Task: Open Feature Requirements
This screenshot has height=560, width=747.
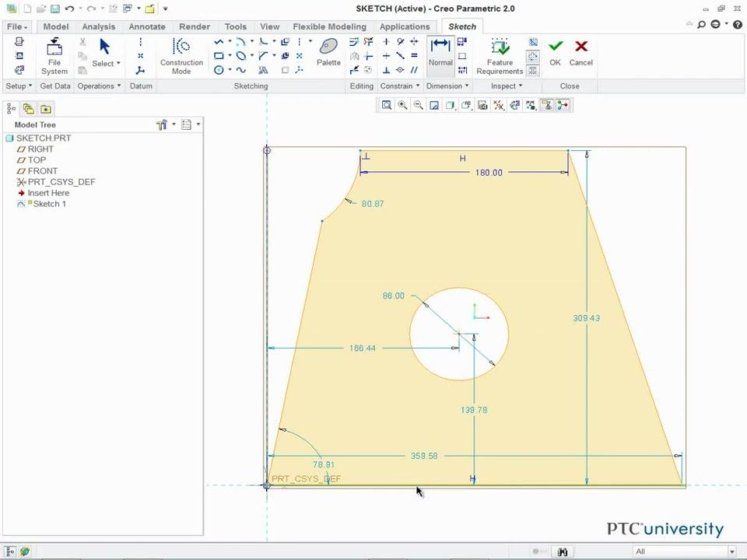Action: (x=500, y=56)
